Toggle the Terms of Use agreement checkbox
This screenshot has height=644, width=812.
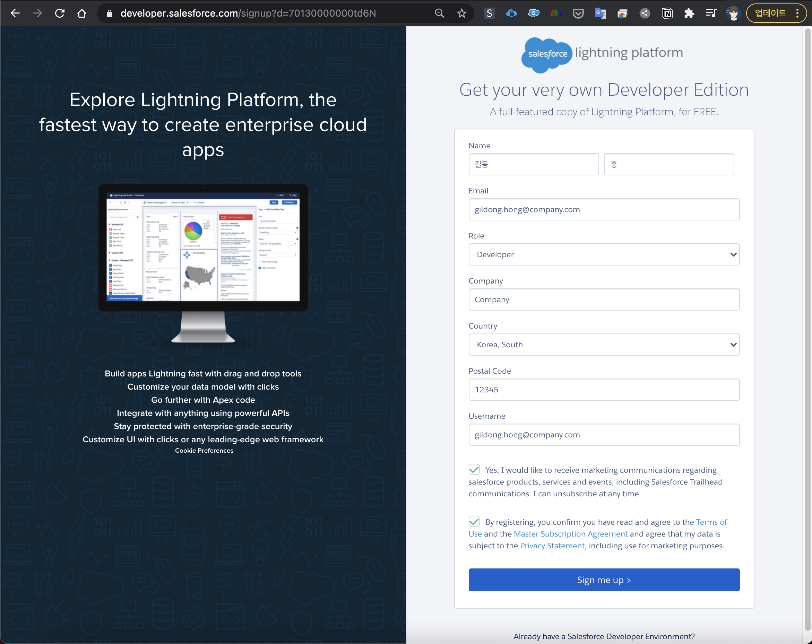(474, 522)
